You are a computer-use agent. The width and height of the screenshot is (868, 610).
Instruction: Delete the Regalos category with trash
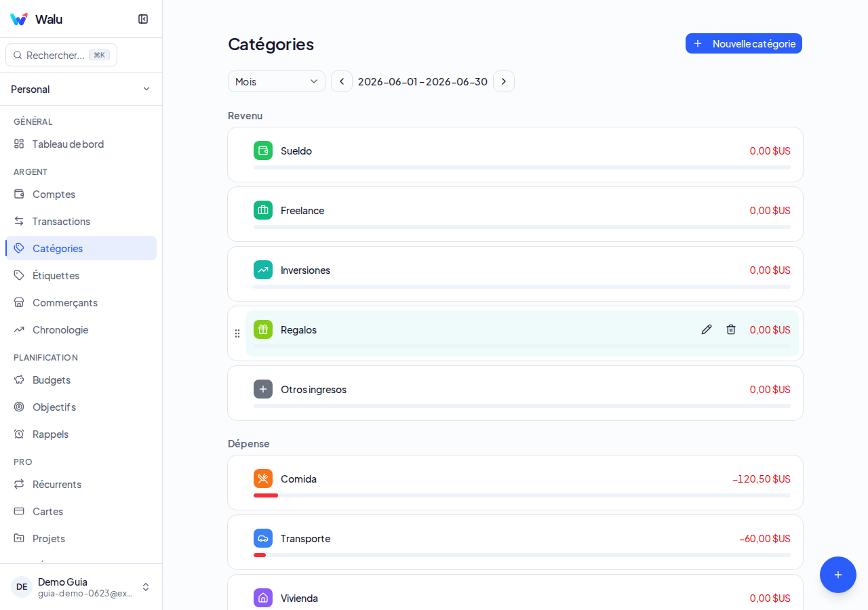tap(731, 329)
